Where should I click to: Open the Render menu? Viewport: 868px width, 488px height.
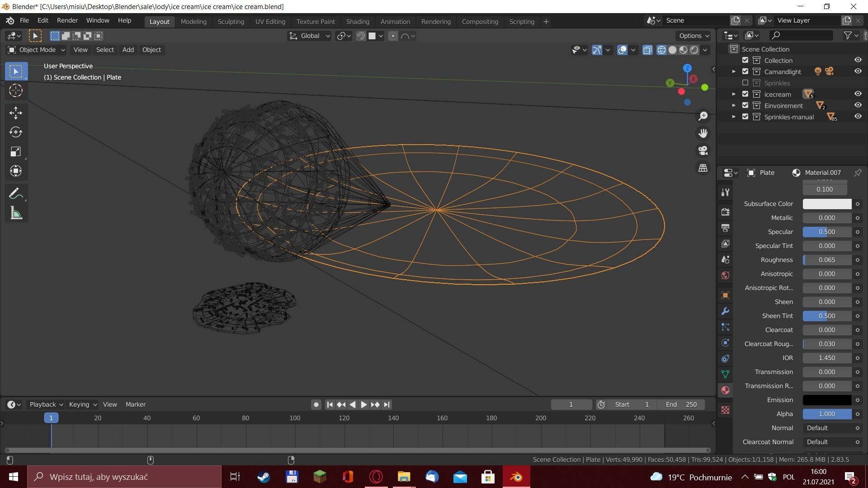[67, 21]
